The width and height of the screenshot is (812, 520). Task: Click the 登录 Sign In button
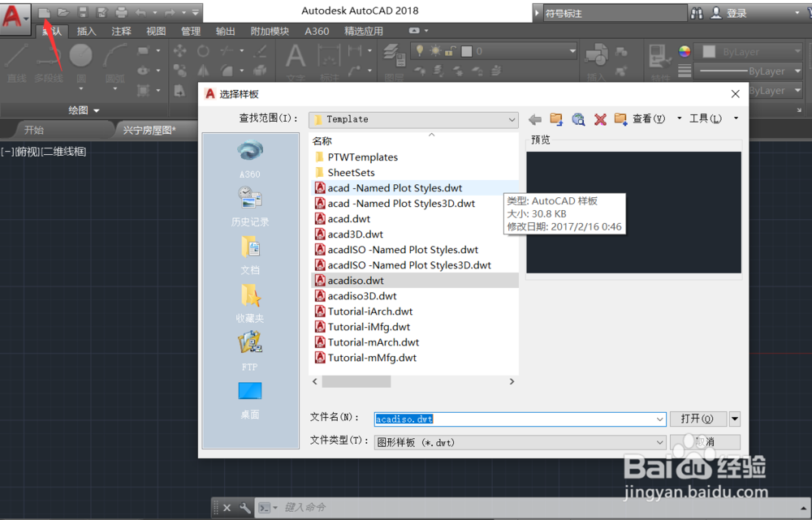pos(730,14)
